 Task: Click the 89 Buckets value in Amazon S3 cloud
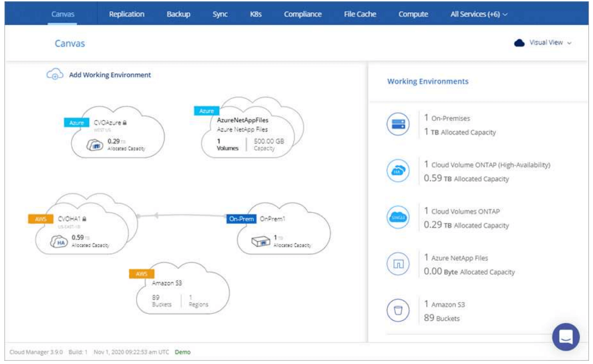pos(162,301)
